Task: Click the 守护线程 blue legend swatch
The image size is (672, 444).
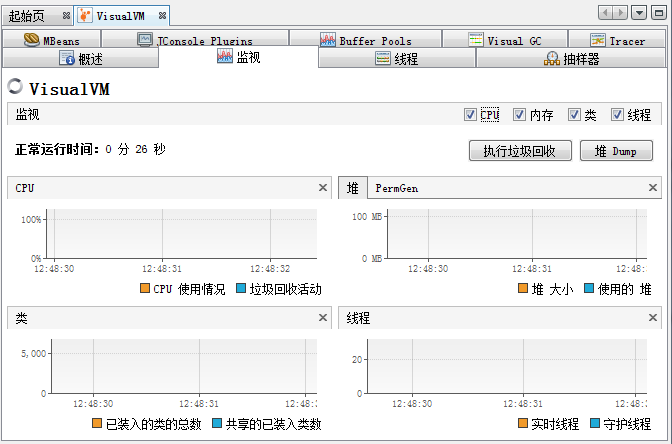Action: [595, 423]
